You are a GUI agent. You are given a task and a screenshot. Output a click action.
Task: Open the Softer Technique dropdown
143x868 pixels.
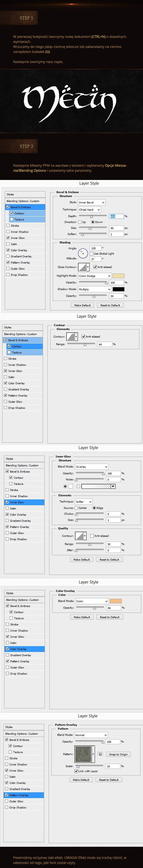[x=84, y=502]
